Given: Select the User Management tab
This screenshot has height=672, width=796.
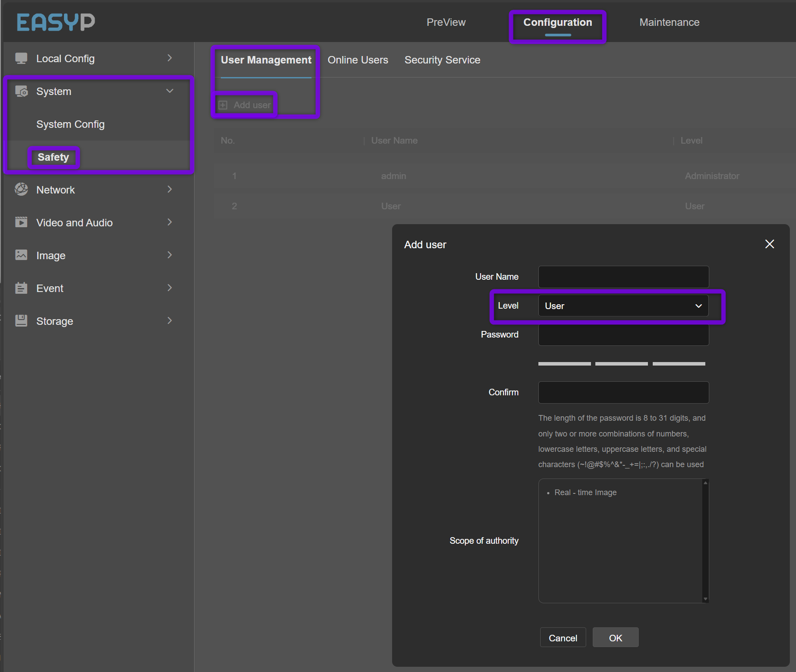Looking at the screenshot, I should point(266,60).
